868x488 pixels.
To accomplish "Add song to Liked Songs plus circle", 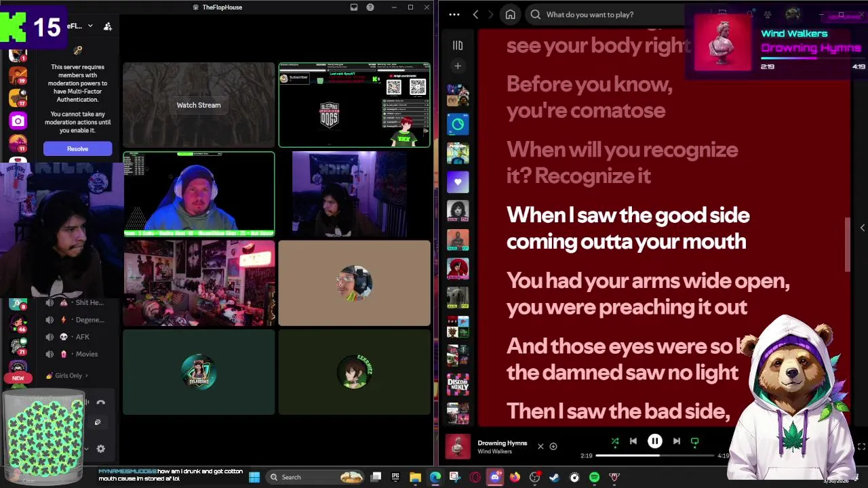I will click(553, 447).
